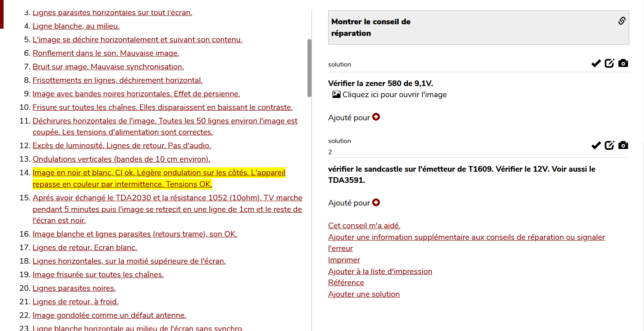Open 'Image frisurée sur toutes les chaînes.'
The image size is (644, 331).
click(x=98, y=274)
